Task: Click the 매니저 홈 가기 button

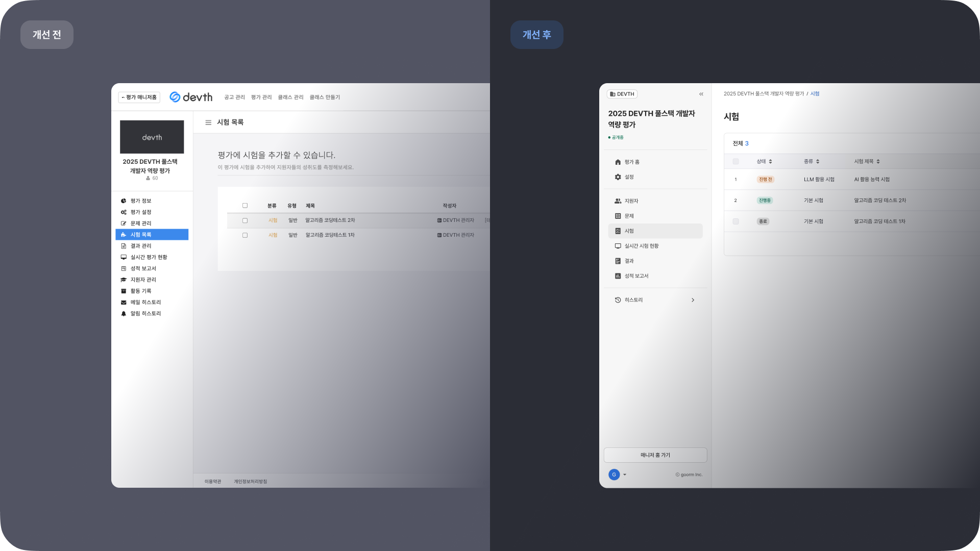Action: (x=655, y=455)
